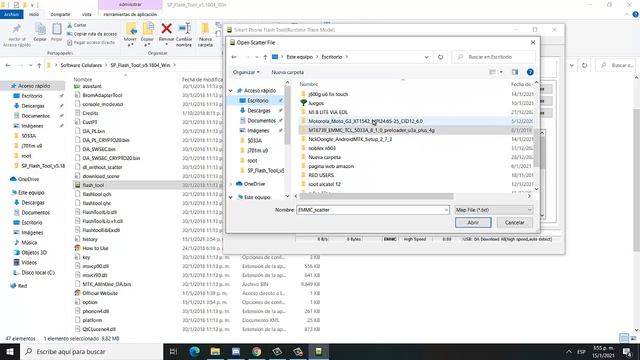Open the Nombre filename history dropdown arrow
The height and width of the screenshot is (360, 640).
click(x=446, y=210)
